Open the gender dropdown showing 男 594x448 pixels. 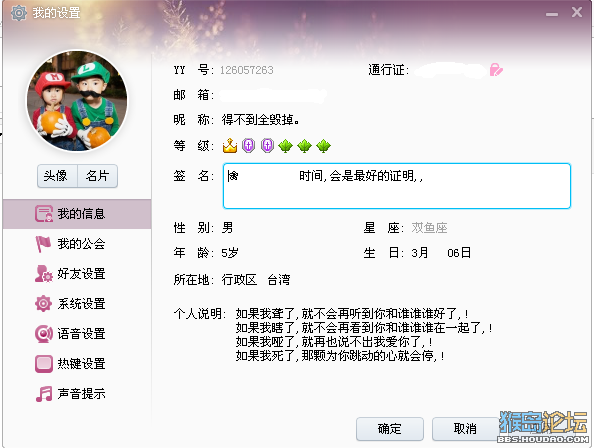pyautogui.click(x=228, y=228)
